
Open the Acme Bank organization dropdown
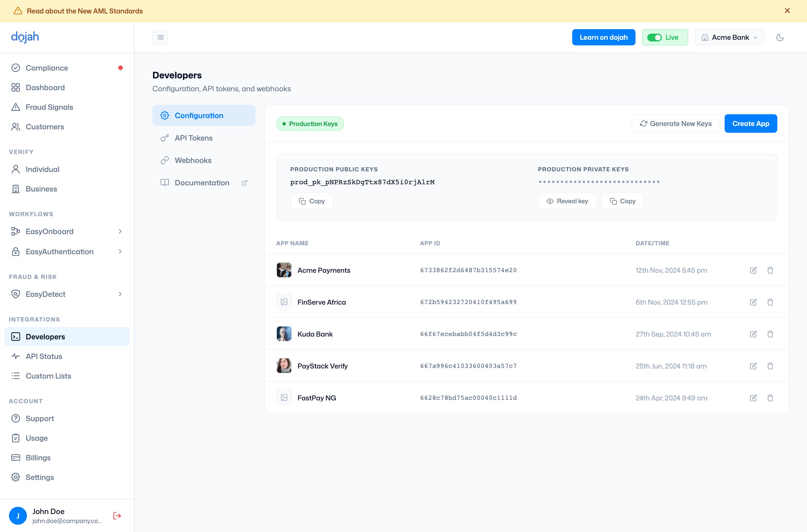pyautogui.click(x=729, y=37)
